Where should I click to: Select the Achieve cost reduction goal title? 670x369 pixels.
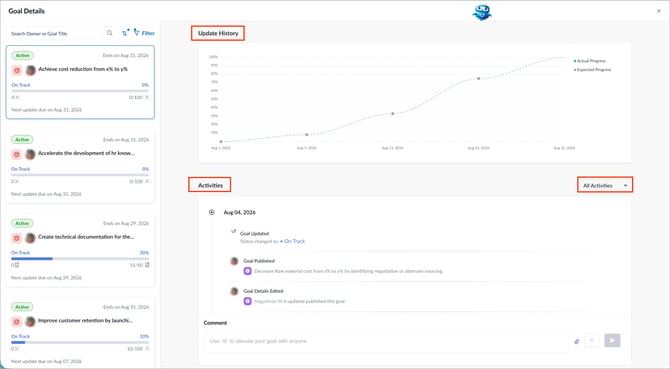pos(83,69)
